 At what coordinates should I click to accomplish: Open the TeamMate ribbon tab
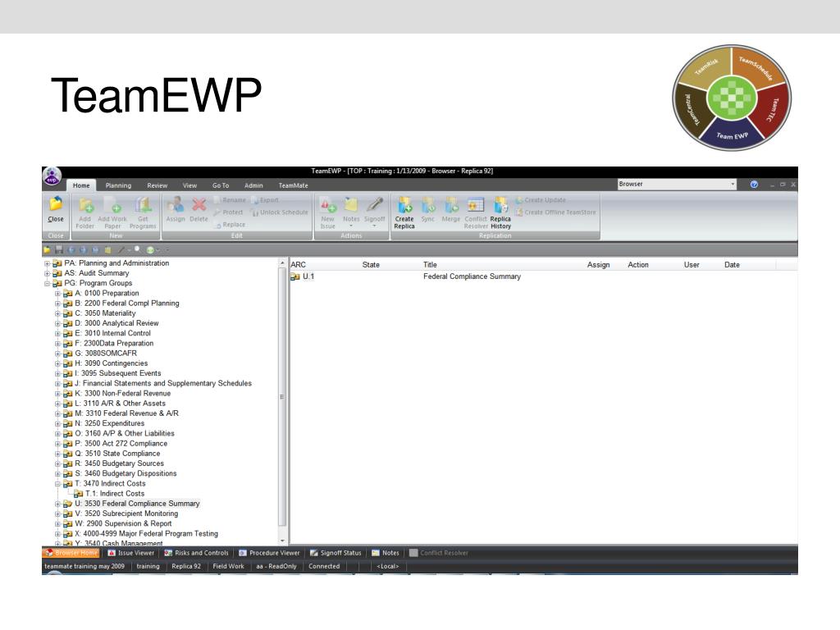coord(294,185)
